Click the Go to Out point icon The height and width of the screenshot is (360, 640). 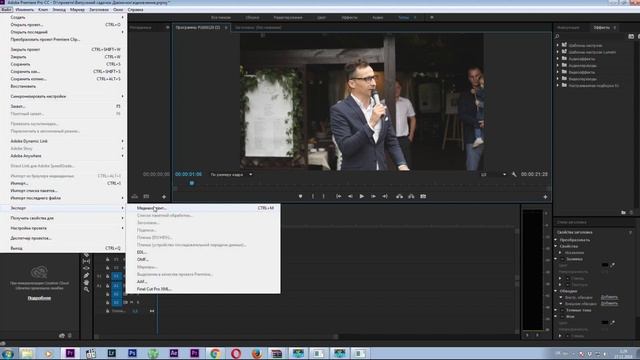click(384, 196)
